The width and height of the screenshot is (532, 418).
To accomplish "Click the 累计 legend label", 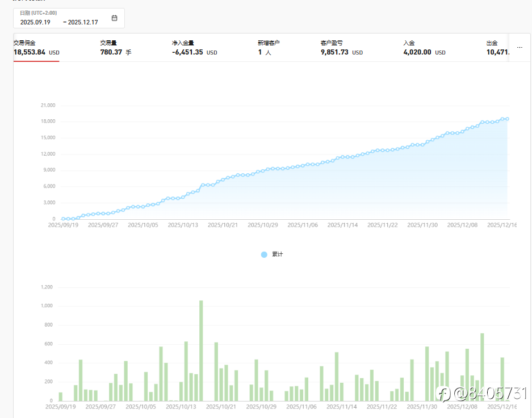I will coord(277,254).
